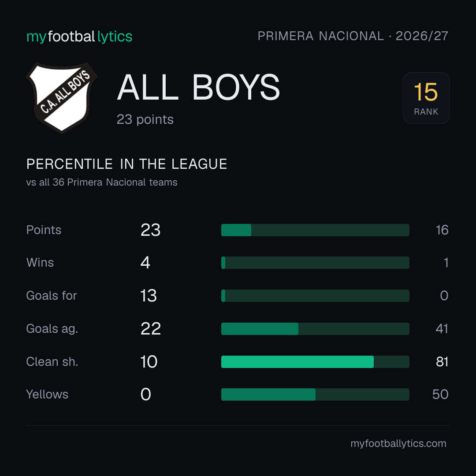Click the Percentile in the League heading
The image size is (476, 476).
pos(126,164)
